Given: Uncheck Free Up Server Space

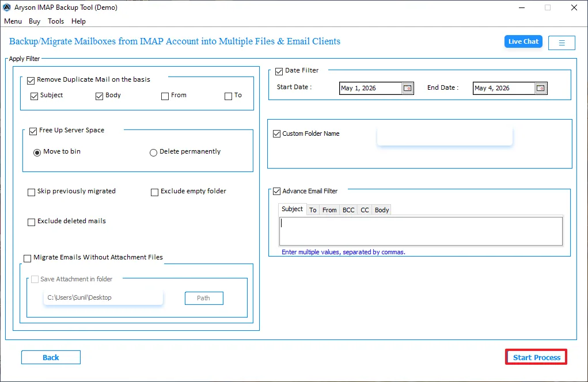Looking at the screenshot, I should click(x=33, y=131).
